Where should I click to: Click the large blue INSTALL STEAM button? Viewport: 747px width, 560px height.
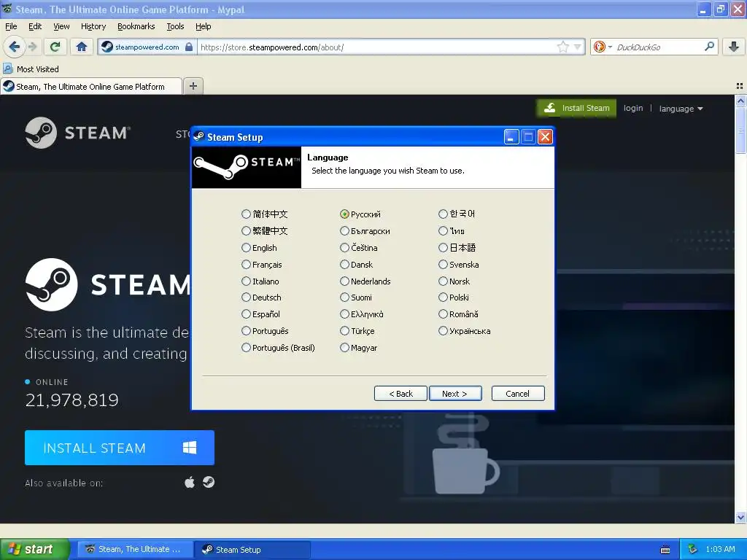click(x=120, y=448)
